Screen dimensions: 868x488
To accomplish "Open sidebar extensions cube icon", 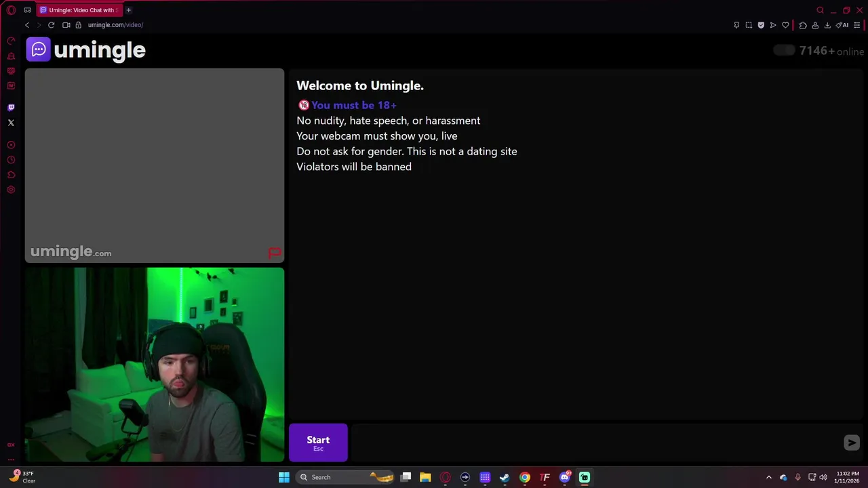I will pos(11,175).
